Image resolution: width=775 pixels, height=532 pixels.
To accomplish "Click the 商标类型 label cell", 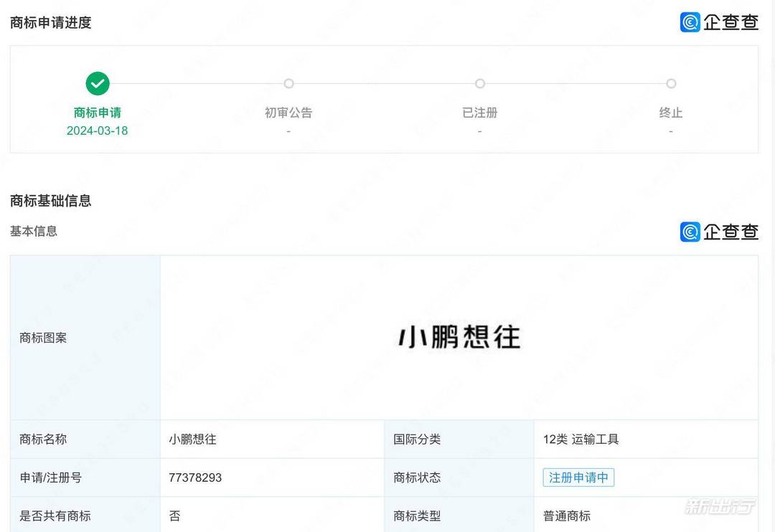I will pos(459,515).
